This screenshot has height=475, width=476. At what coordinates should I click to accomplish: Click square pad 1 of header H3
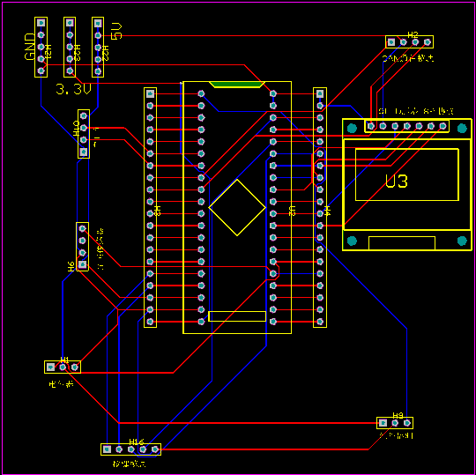(150, 93)
